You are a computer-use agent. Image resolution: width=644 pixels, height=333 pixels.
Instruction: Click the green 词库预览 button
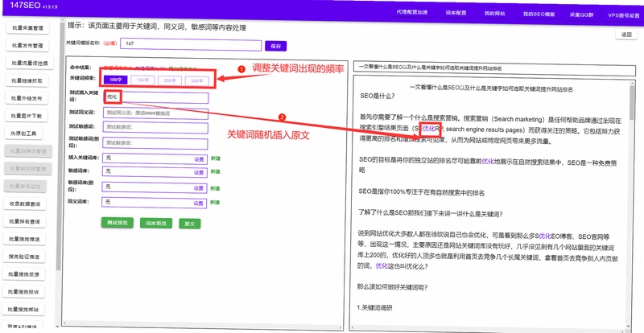(x=155, y=224)
